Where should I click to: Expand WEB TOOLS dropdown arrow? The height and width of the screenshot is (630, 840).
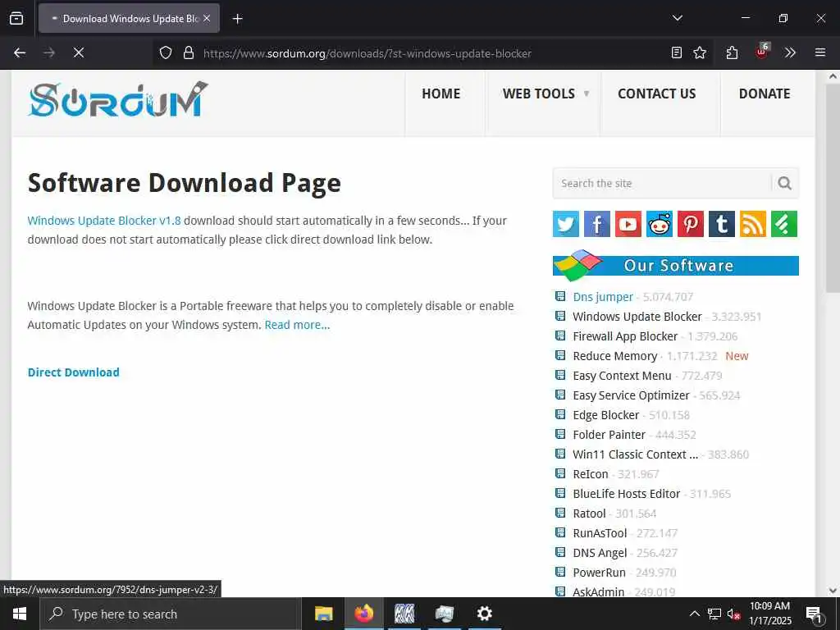point(586,94)
